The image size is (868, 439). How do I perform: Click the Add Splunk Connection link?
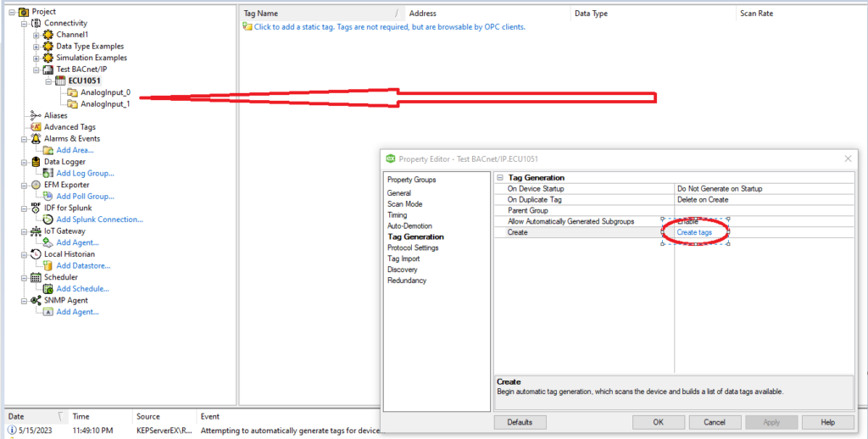[x=100, y=219]
